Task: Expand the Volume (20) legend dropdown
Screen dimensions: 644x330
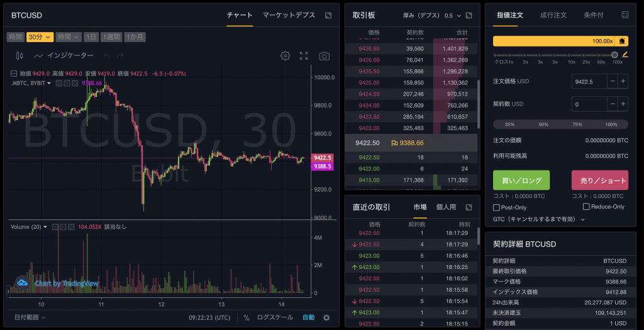Action: pos(45,227)
